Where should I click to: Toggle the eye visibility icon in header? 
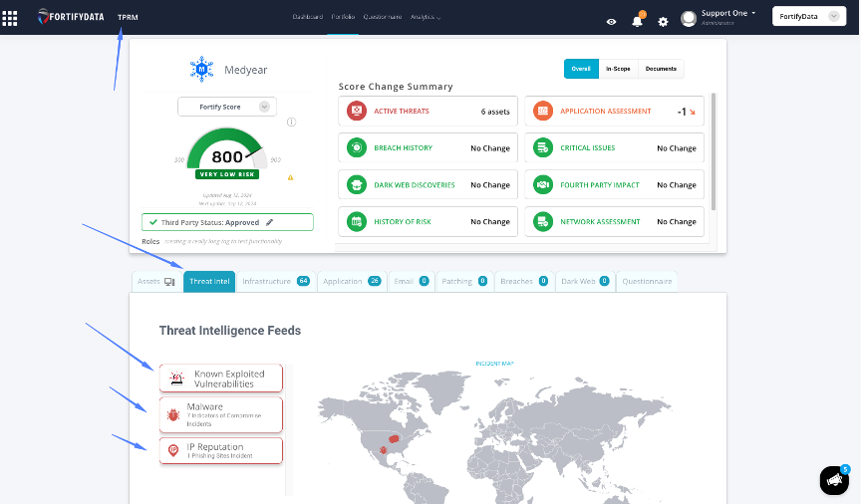tap(611, 21)
